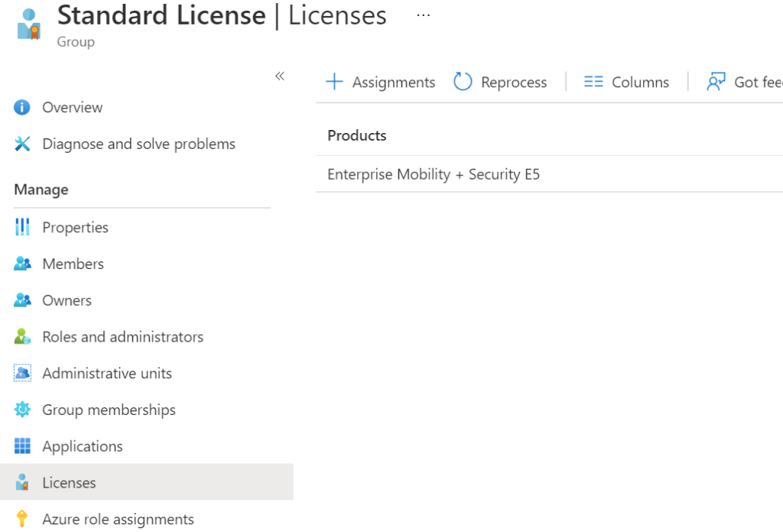783x532 pixels.
Task: Open the Members page
Action: pyautogui.click(x=73, y=264)
